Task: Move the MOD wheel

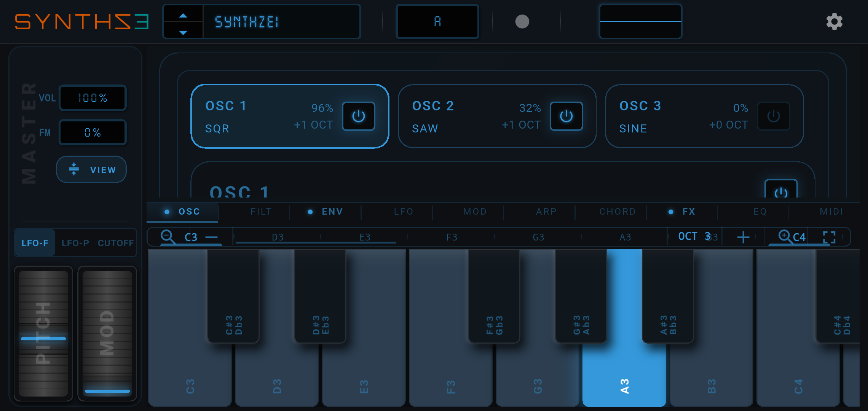Action: (x=107, y=335)
